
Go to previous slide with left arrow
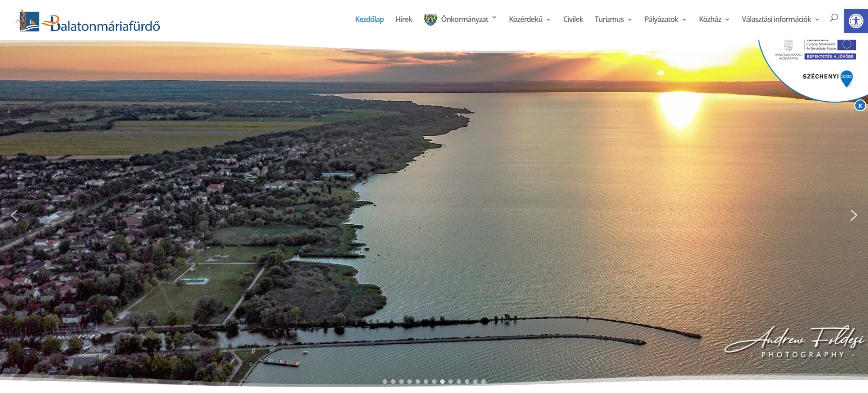pos(15,215)
